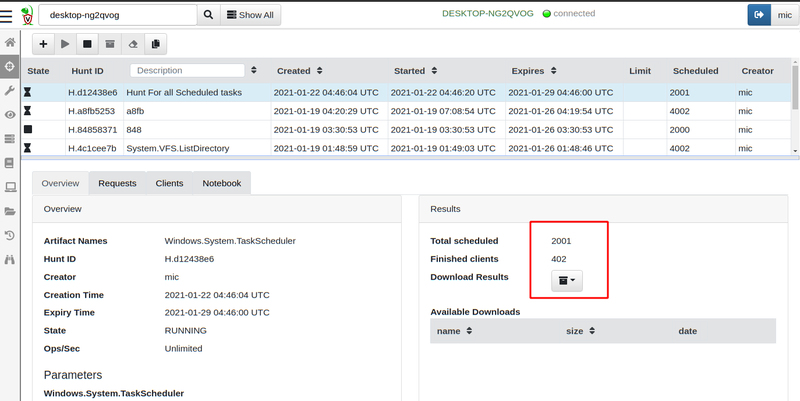The height and width of the screenshot is (401, 800).
Task: Expand the Download Results dropdown
Action: pyautogui.click(x=567, y=281)
